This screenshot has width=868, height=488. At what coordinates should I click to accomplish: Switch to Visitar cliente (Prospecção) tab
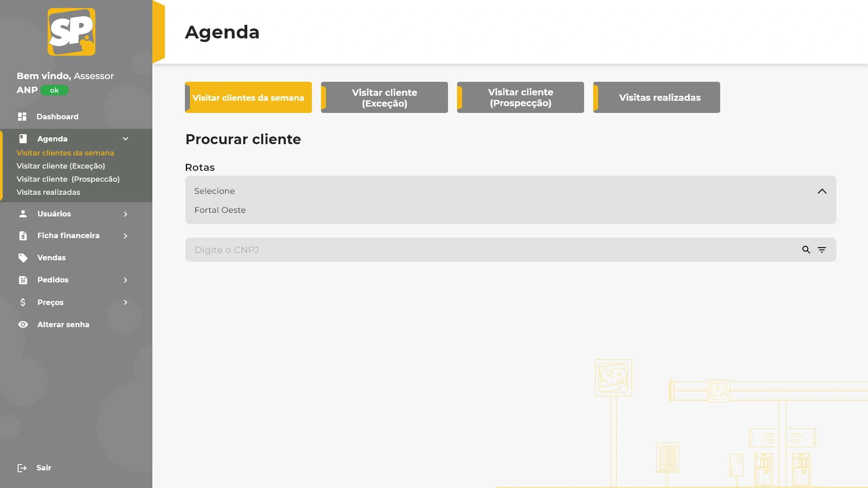520,98
